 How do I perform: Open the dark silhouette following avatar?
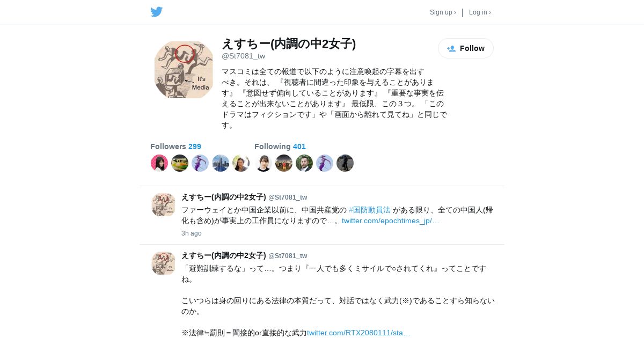point(345,163)
